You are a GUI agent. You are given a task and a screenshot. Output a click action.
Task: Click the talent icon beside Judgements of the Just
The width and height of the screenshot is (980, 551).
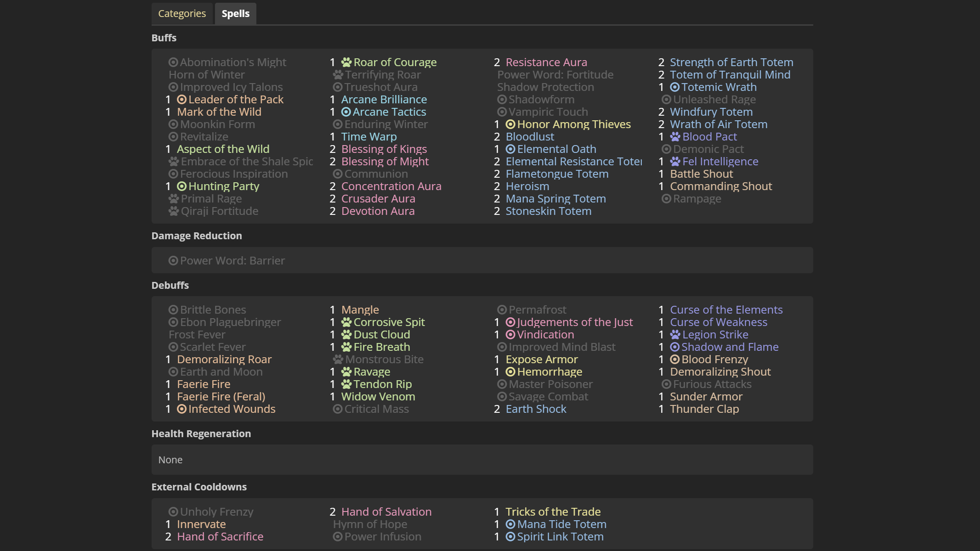pyautogui.click(x=510, y=322)
